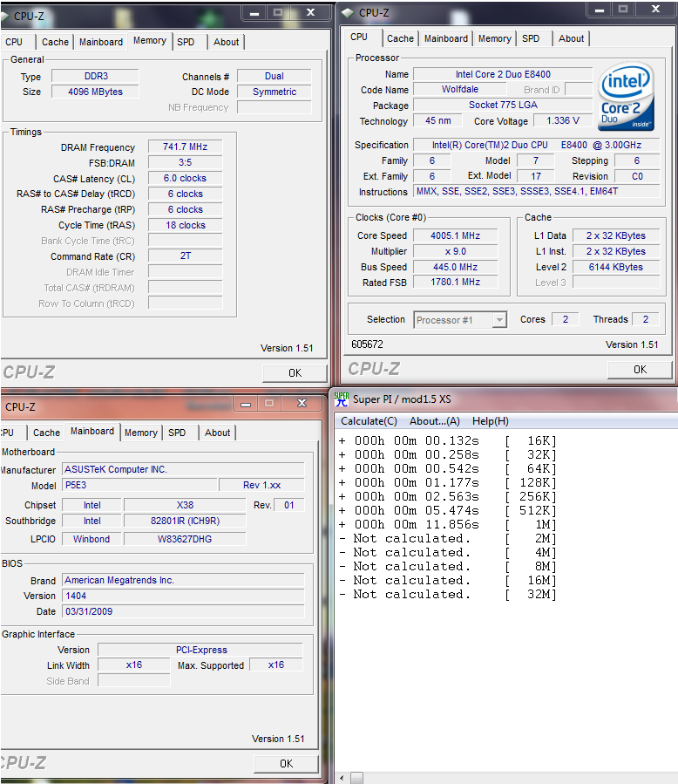Open the Cache tab in Memory CPU-Z window
This screenshot has width=678, height=784.
55,42
